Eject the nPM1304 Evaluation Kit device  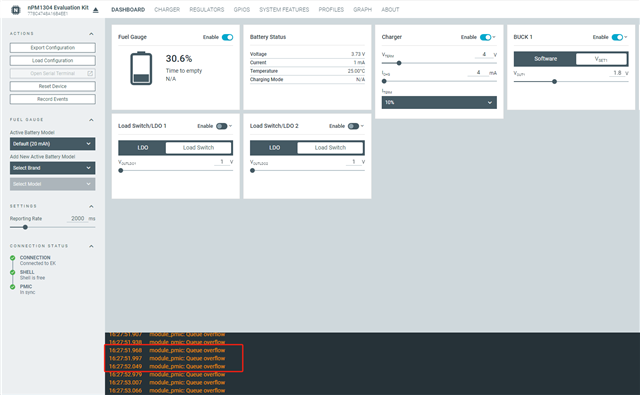pos(96,10)
